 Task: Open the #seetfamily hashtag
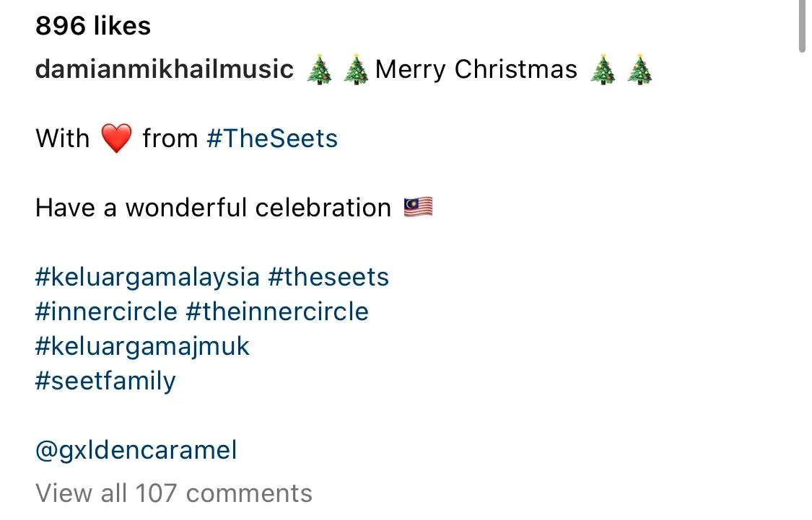(x=105, y=381)
